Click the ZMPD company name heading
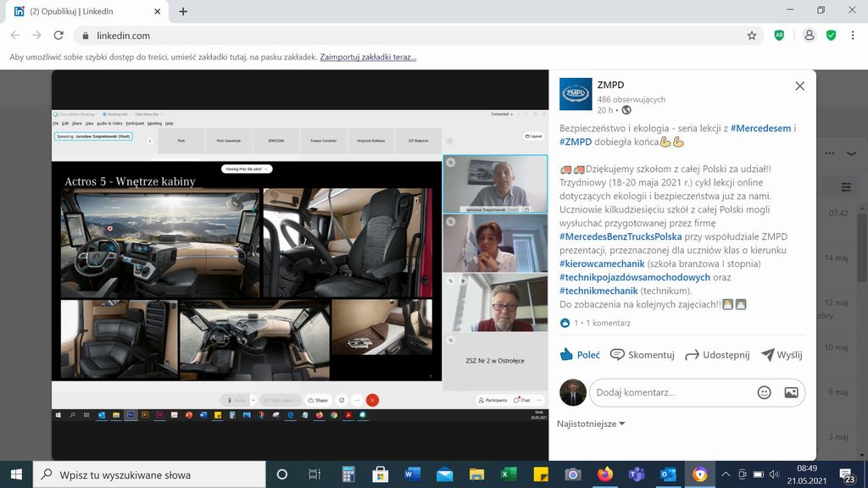 pos(610,85)
